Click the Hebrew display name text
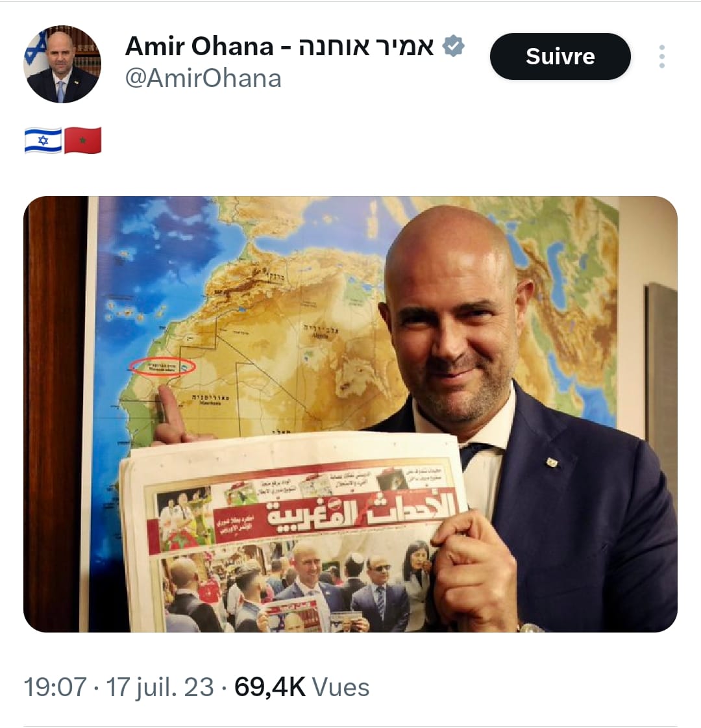Viewport: 701px width, 728px height. coord(366,46)
